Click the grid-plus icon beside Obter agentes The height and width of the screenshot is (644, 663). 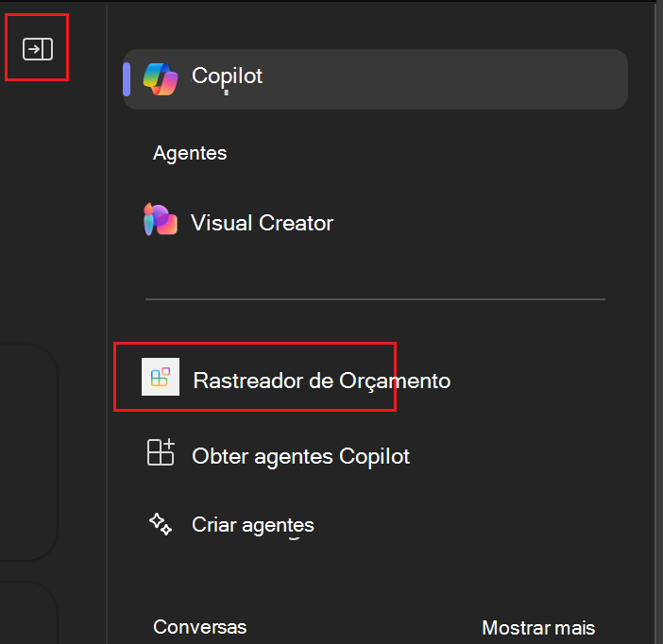click(161, 452)
